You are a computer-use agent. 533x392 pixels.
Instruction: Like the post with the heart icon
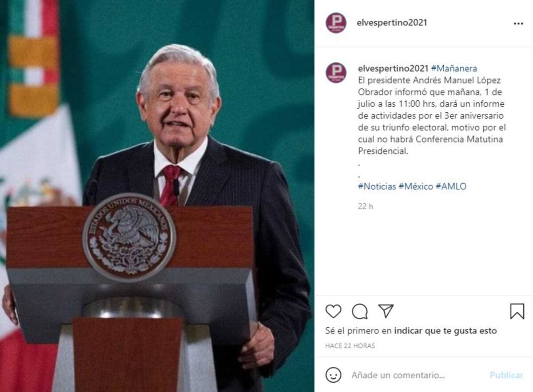point(333,311)
